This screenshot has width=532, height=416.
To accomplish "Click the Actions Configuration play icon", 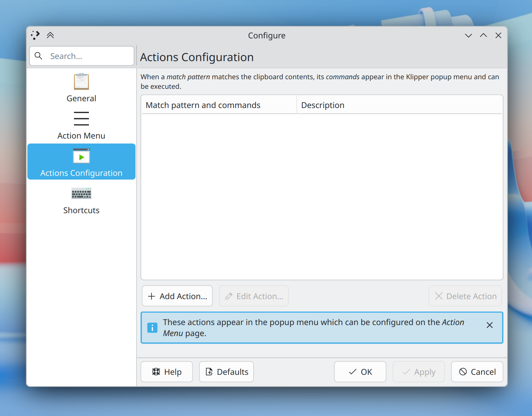I will pyautogui.click(x=81, y=156).
